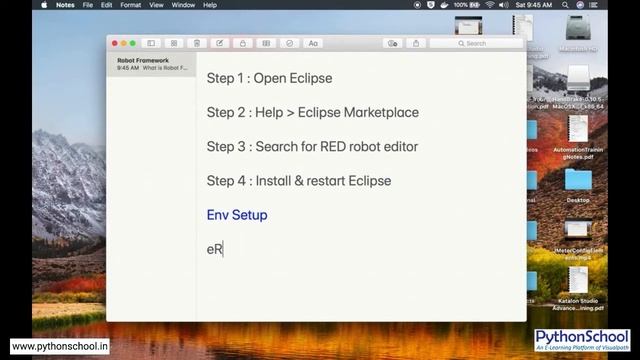Select the Robot Framework note in list
The image size is (640, 360).
pyautogui.click(x=151, y=64)
